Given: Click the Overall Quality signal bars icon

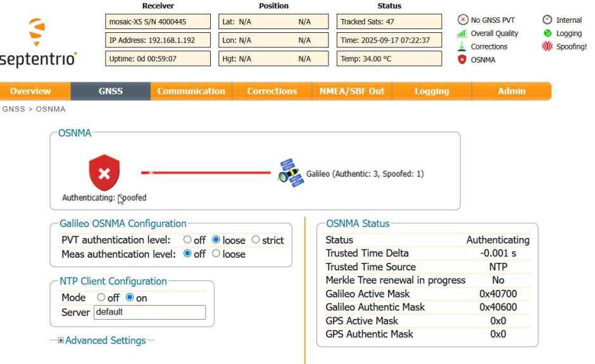Looking at the screenshot, I should [462, 34].
